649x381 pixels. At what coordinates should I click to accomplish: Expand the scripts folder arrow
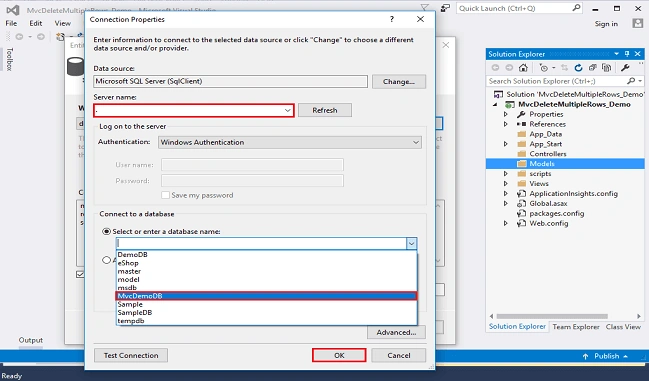pyautogui.click(x=505, y=174)
